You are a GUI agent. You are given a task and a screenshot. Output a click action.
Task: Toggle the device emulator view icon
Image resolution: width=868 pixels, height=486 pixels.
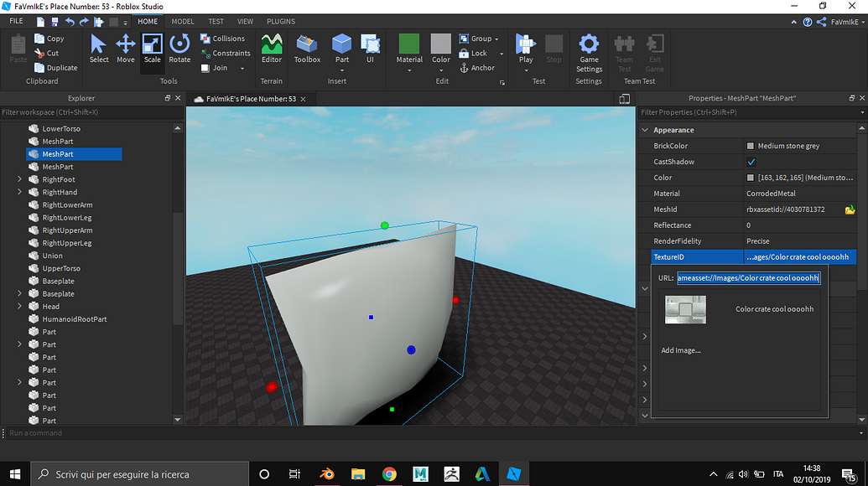(625, 99)
